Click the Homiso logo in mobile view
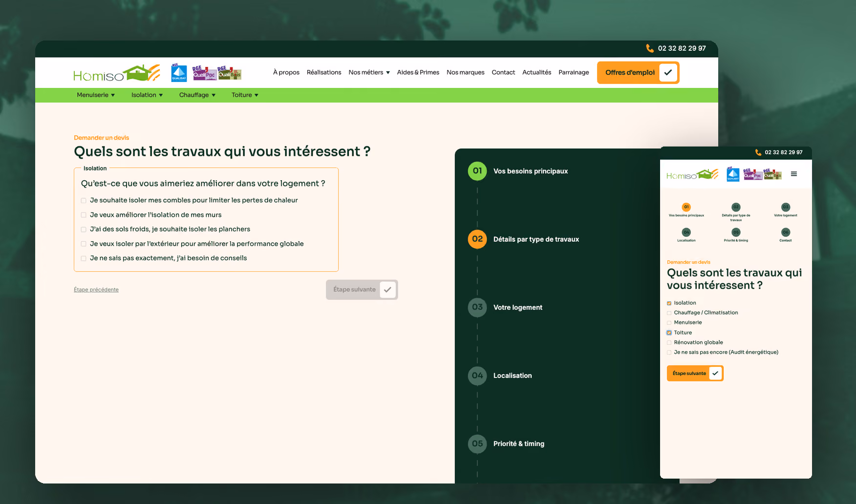 click(x=692, y=174)
